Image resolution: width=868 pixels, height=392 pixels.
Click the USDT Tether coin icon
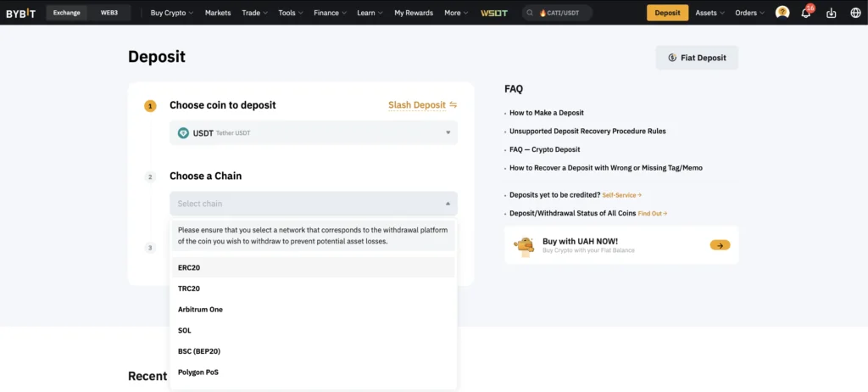click(183, 133)
